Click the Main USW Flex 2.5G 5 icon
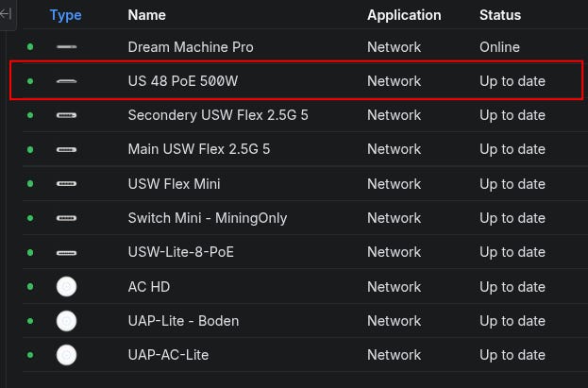Screen dimensions: 588x388 66,149
